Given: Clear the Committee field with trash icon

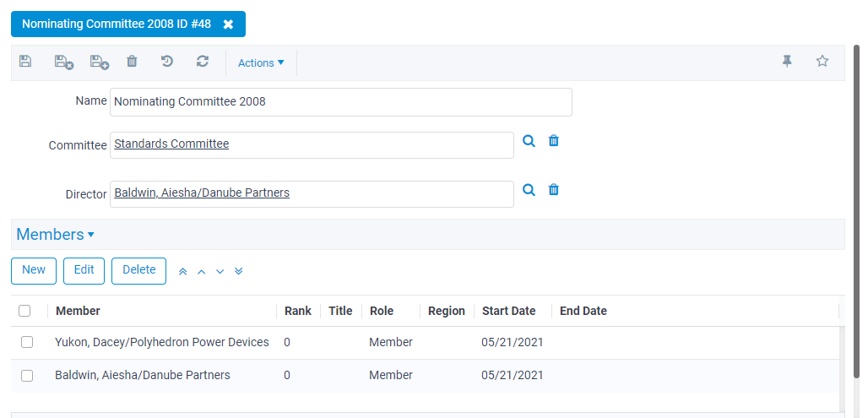Looking at the screenshot, I should [554, 141].
